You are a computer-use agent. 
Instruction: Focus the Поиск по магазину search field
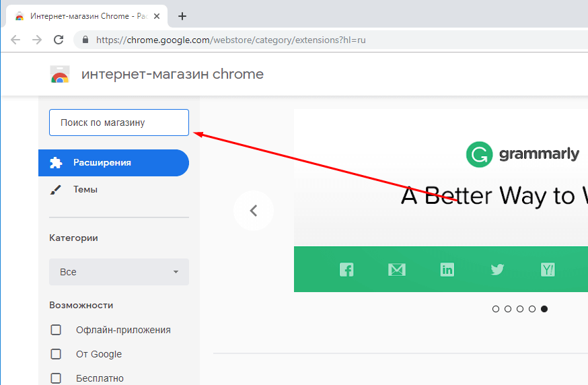119,123
